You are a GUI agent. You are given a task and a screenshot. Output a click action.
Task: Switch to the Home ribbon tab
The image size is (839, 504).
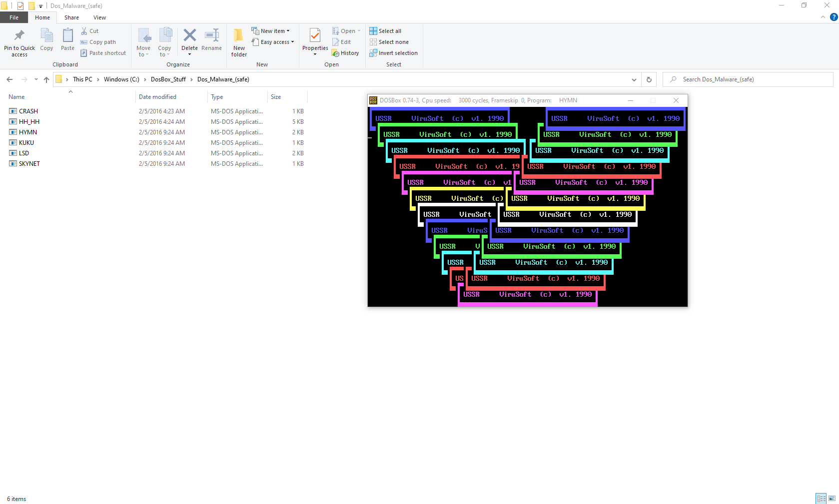click(x=42, y=17)
